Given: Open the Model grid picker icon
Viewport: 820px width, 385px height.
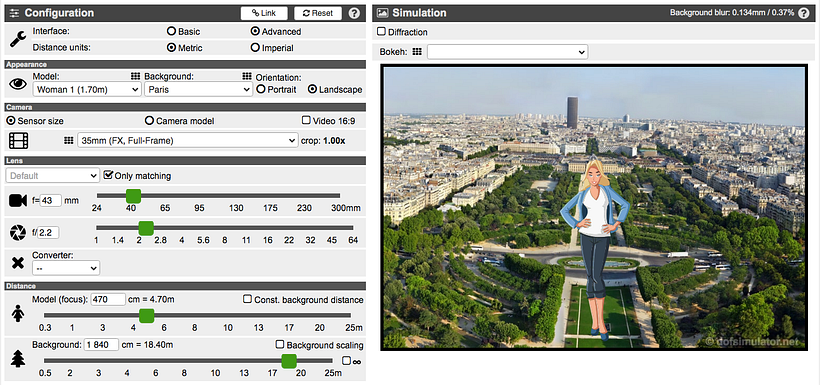Looking at the screenshot, I should [135, 76].
